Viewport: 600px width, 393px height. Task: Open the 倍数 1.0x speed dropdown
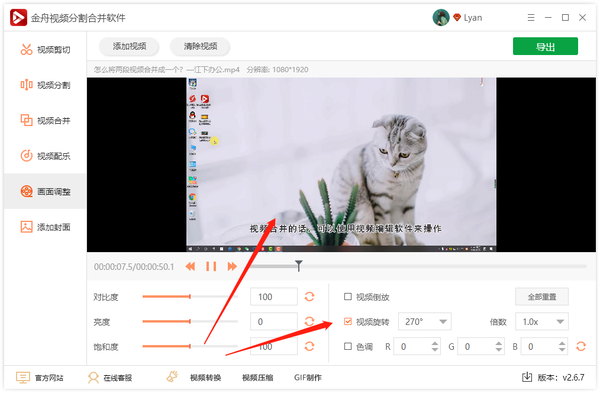[541, 321]
